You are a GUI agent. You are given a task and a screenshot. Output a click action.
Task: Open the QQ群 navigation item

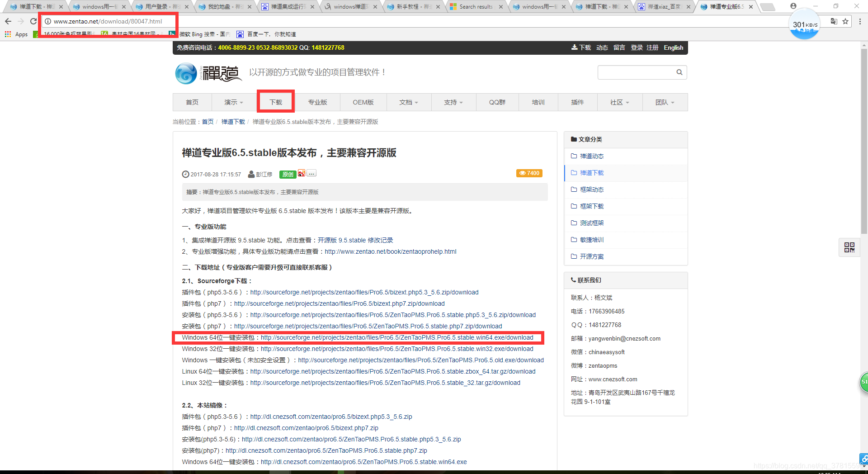coord(497,102)
